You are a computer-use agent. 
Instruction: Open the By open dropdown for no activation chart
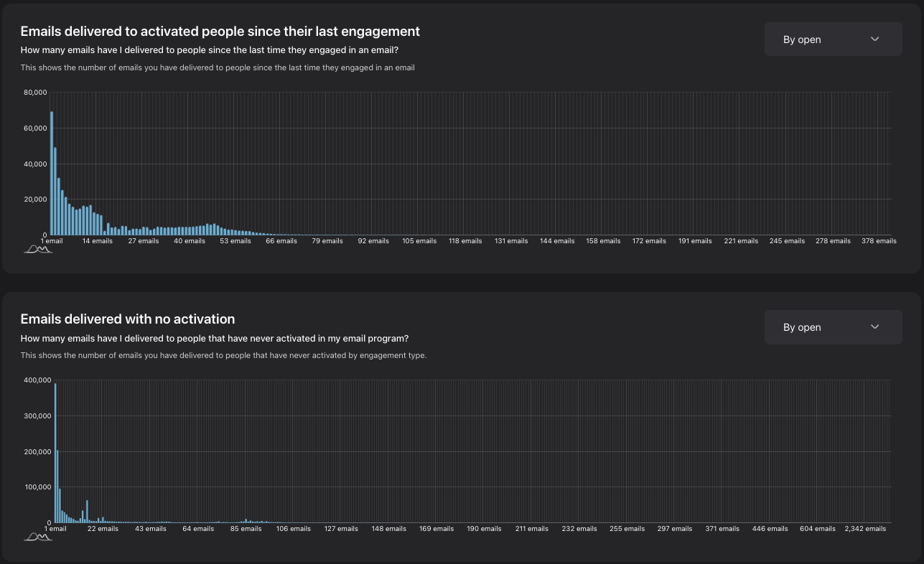click(833, 327)
